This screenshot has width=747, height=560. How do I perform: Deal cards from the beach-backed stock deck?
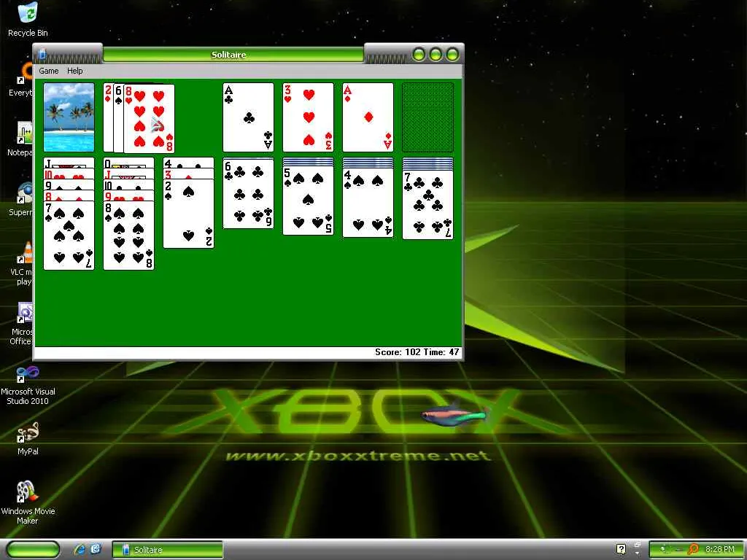click(69, 117)
